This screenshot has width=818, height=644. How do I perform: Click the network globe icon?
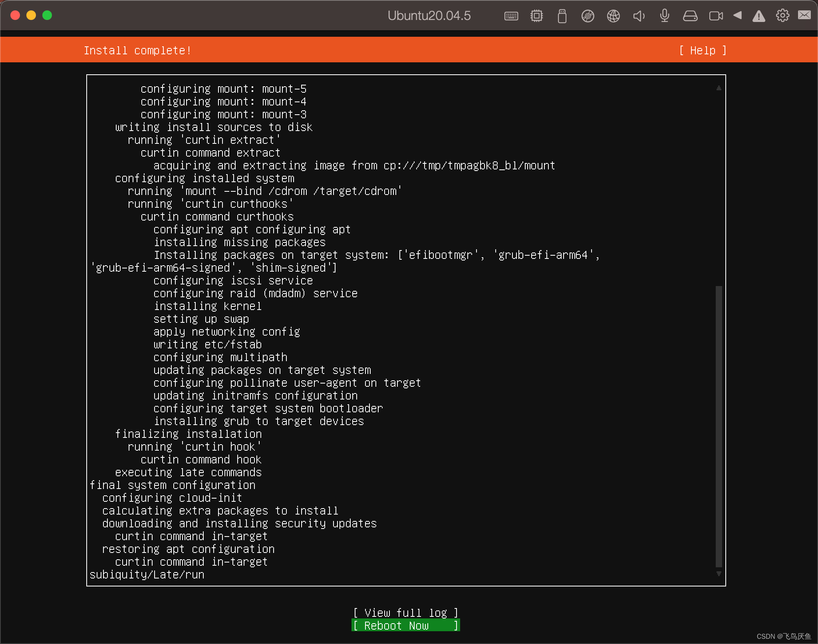(613, 16)
